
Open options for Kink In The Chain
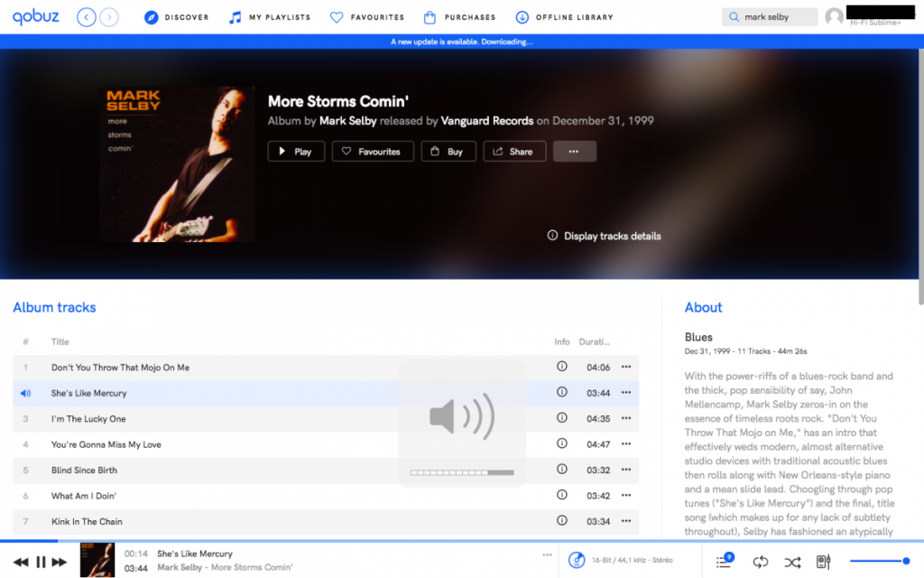(626, 521)
